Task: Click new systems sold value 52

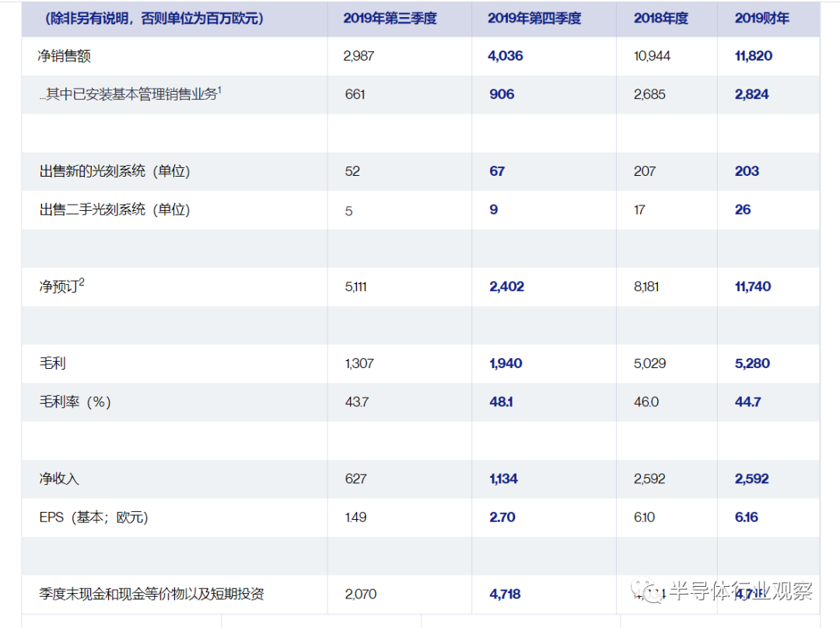Action: [x=352, y=171]
